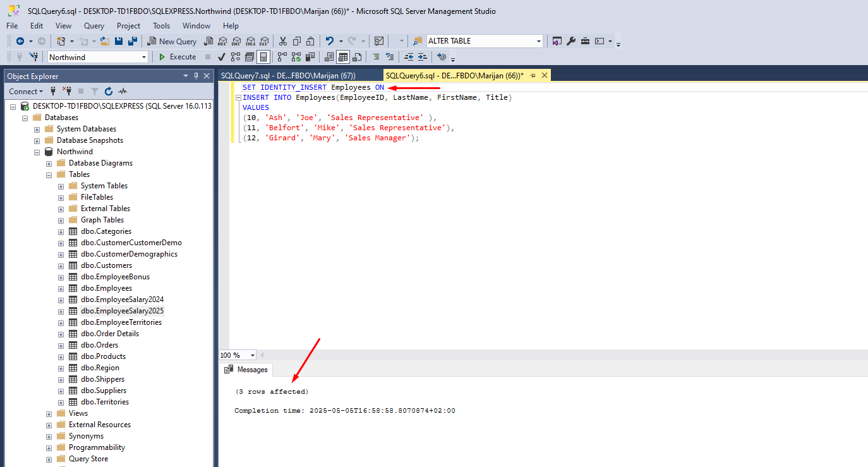Viewport: 868px width, 467px height.
Task: Toggle the IntelliSense Enabled icon
Action: (263, 57)
